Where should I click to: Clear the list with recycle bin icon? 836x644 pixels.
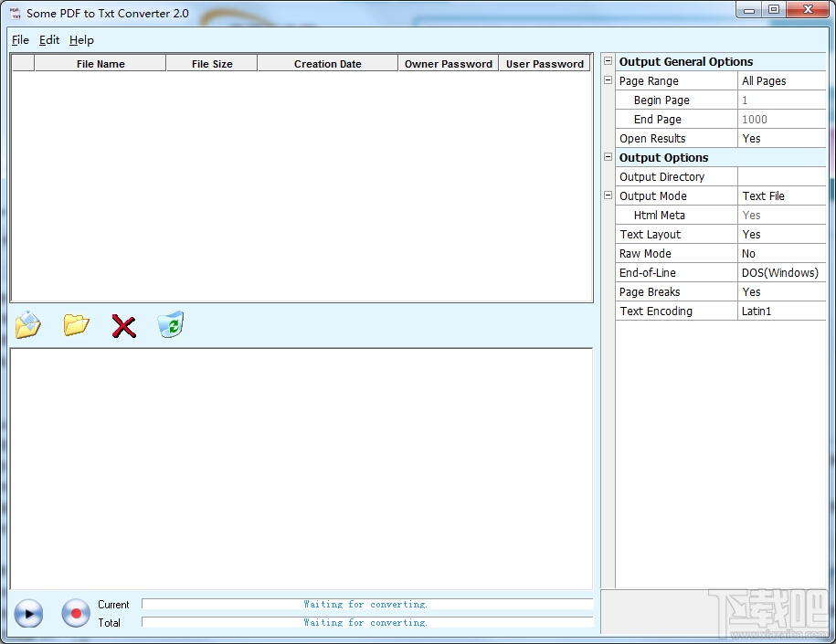pos(171,324)
